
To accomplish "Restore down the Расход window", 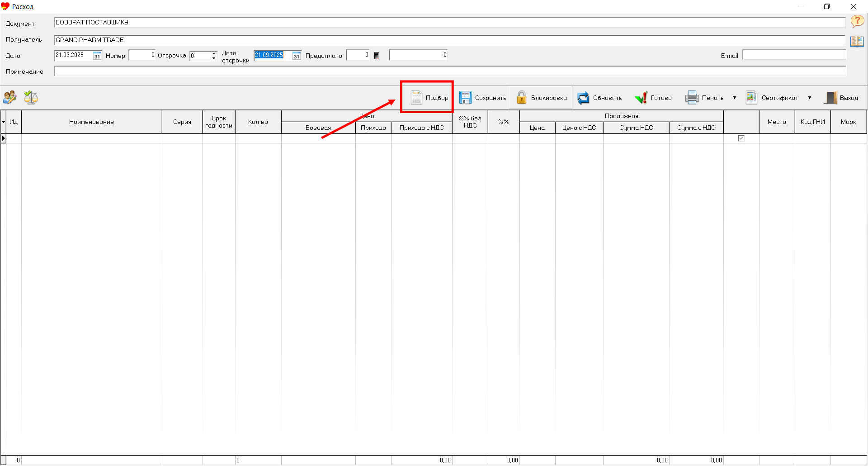I will 827,6.
